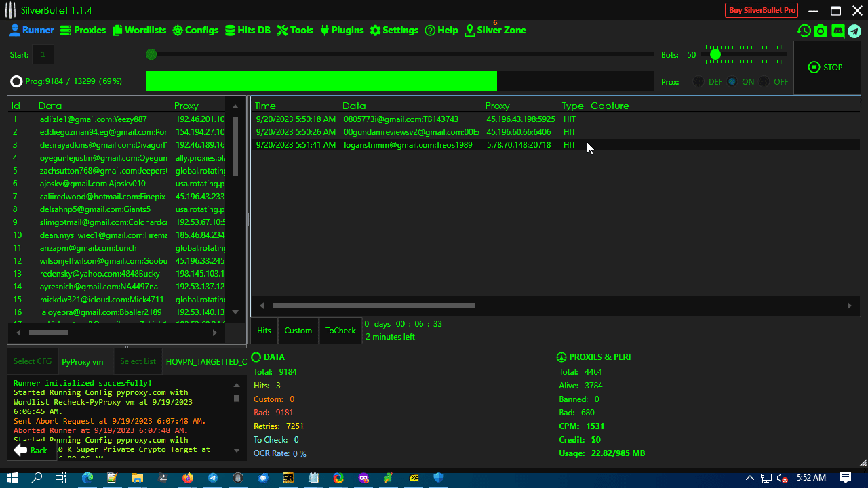Open File Explorer from the taskbar

tap(137, 478)
